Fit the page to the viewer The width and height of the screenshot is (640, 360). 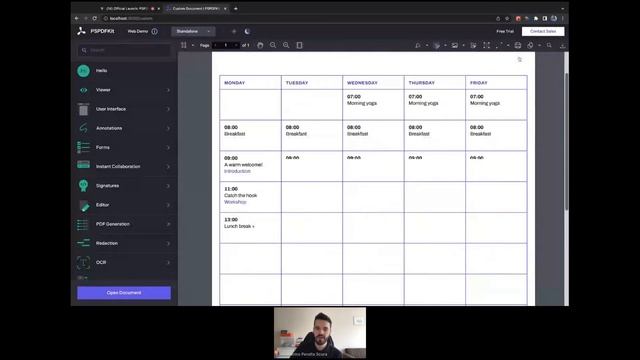point(299,45)
